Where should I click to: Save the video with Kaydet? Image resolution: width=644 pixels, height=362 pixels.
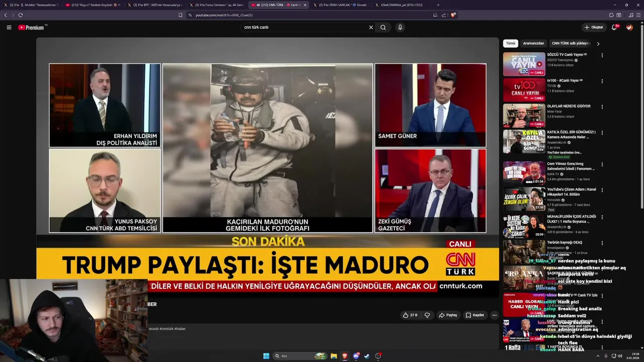475,315
